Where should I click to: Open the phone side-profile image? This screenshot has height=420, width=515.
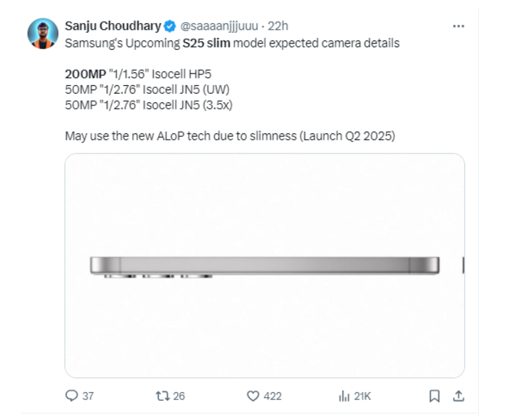[265, 266]
